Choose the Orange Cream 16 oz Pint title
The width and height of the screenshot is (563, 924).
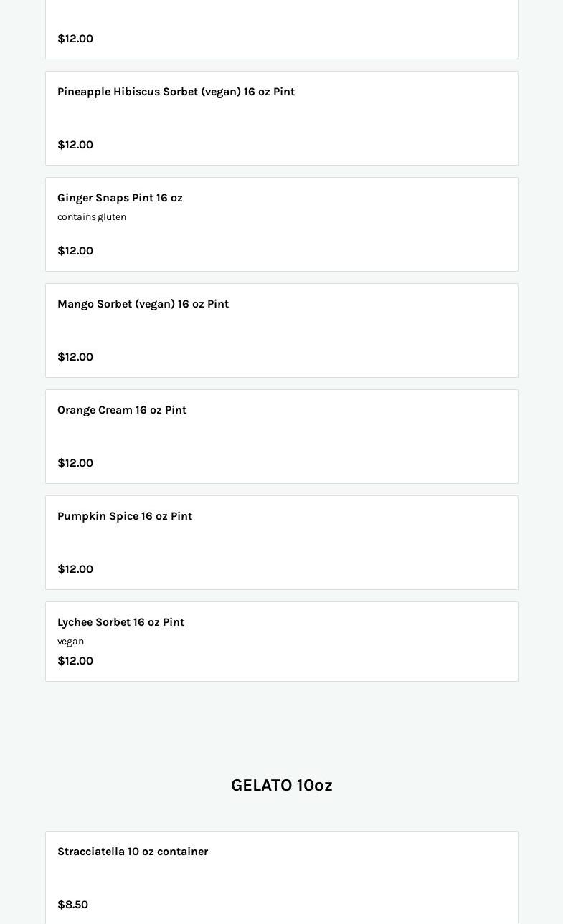[122, 410]
